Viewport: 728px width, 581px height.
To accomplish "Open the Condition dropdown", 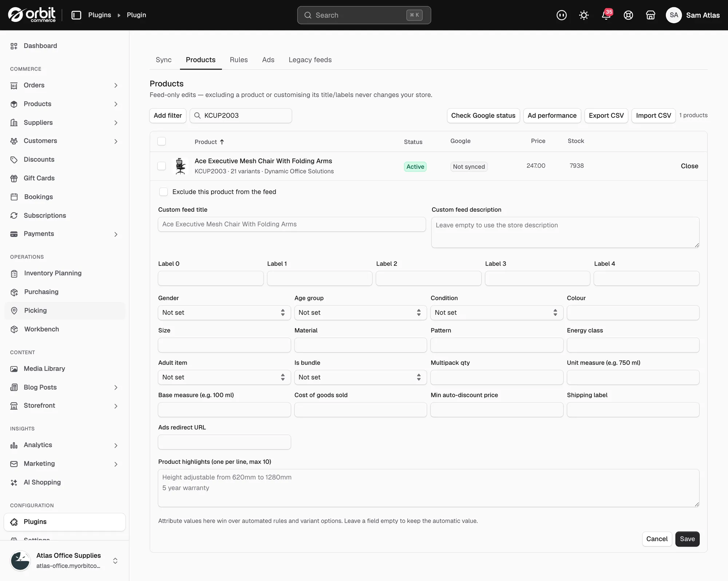I will [x=496, y=313].
